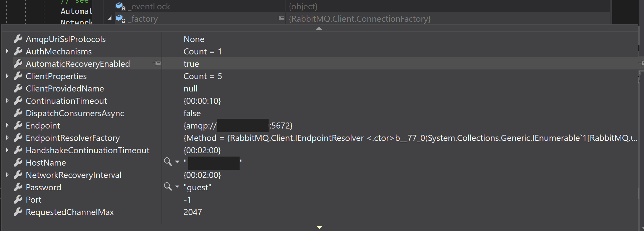
Task: Click the wrench icon beside HandshakeContinuationTimeout
Action: tap(18, 150)
